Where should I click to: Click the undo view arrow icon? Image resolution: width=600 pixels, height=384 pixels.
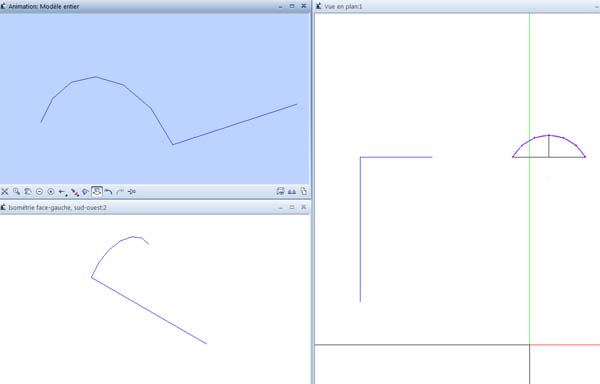pos(109,191)
